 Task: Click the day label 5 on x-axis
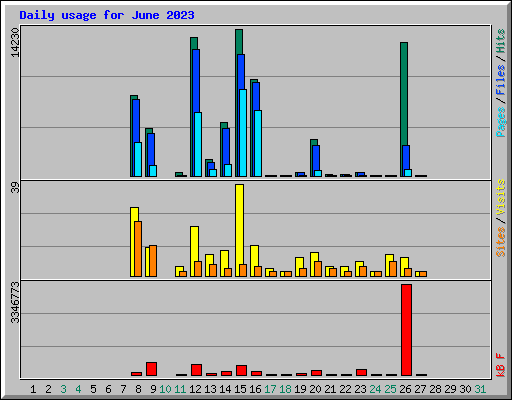point(93,389)
